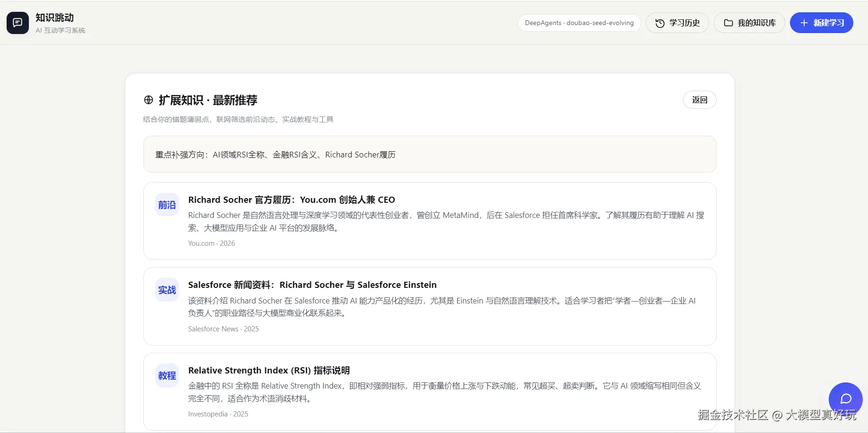Click the plus icon in 新建学习

point(804,23)
